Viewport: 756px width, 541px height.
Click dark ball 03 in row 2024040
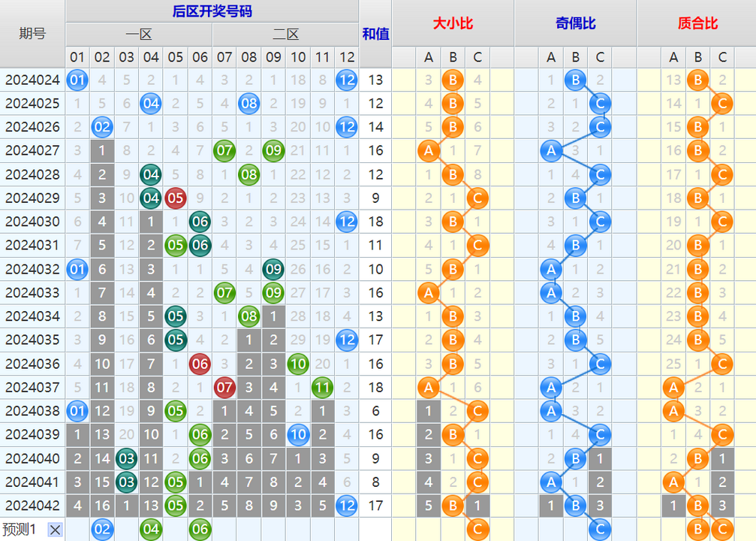click(x=127, y=458)
